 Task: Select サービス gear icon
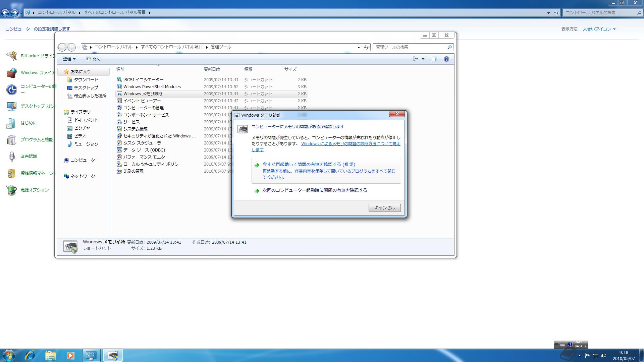pos(119,122)
